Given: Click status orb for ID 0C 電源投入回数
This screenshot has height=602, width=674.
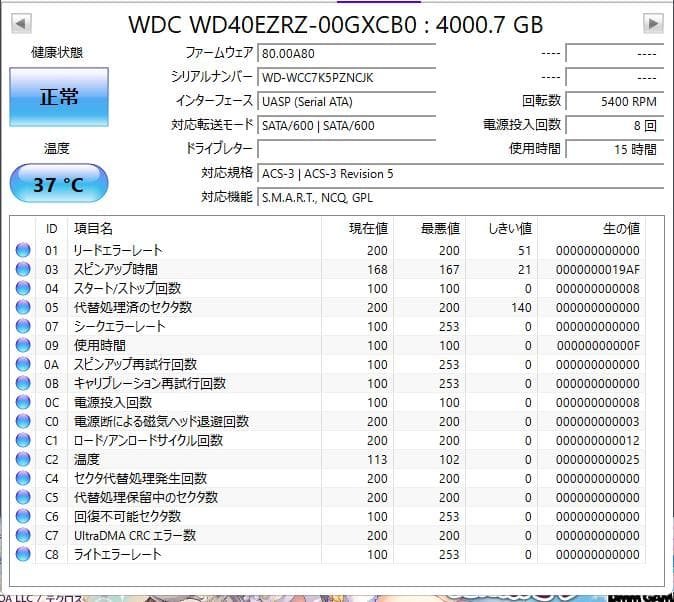Looking at the screenshot, I should (x=23, y=402).
